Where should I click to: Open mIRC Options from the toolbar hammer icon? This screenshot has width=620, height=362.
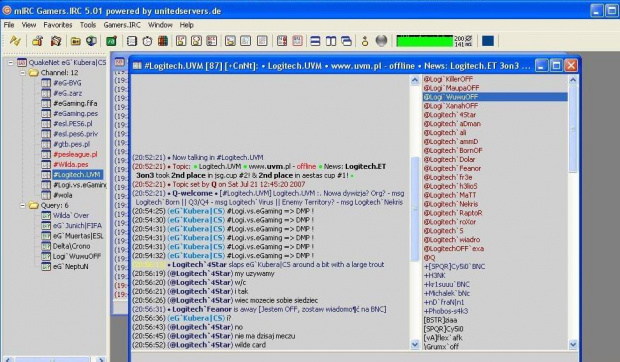pos(38,41)
